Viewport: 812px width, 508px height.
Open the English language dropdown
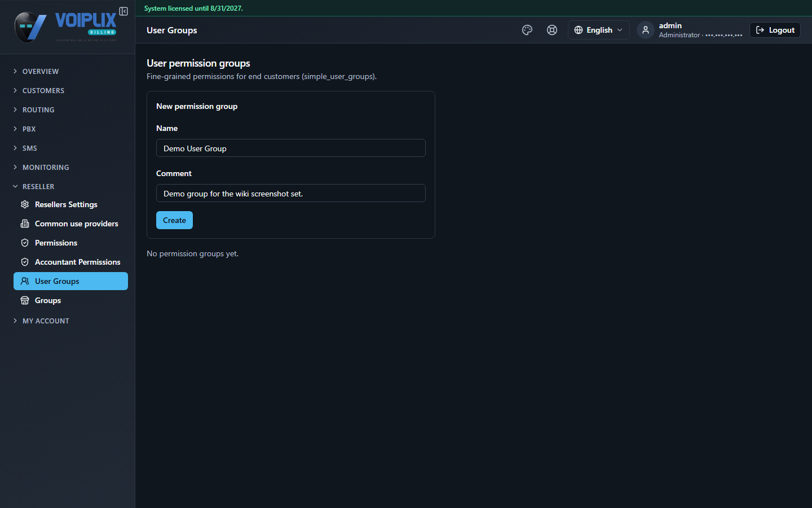598,30
